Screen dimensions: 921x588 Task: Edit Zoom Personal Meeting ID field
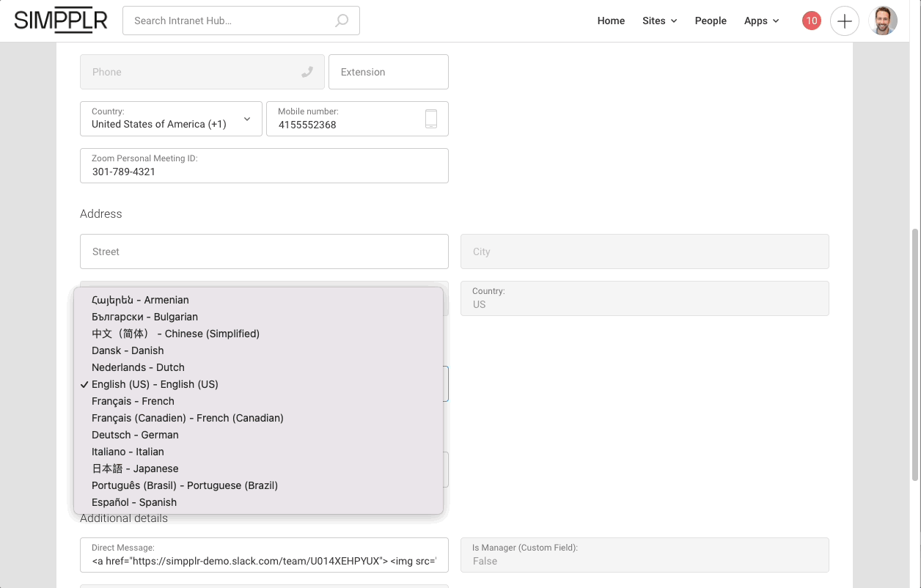click(264, 166)
